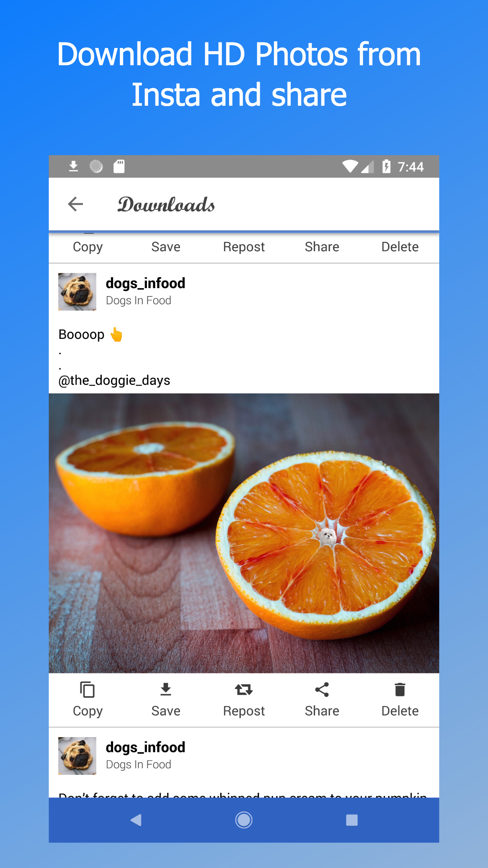Tap the Repost arrows icon below the photo
Viewport: 488px width, 868px height.
pos(244,690)
